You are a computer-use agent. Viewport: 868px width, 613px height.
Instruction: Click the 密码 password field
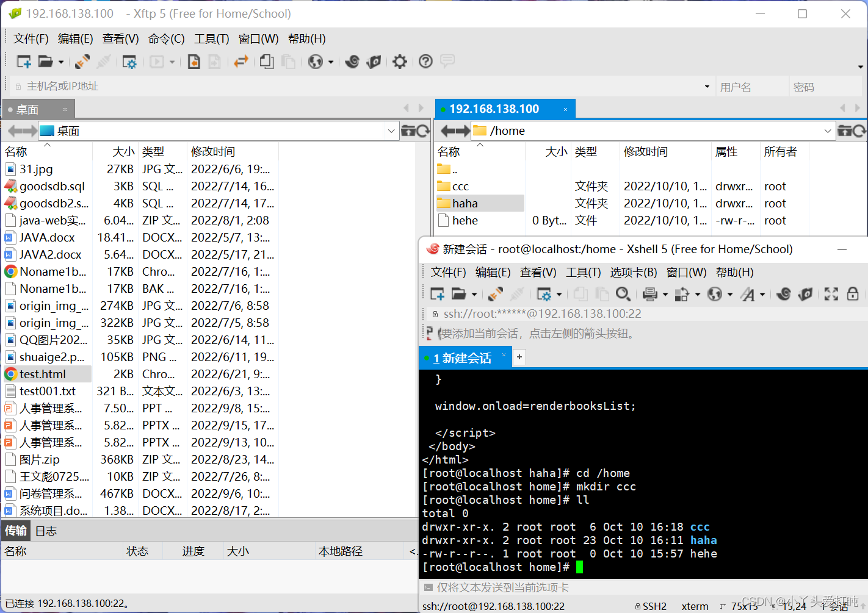point(825,87)
